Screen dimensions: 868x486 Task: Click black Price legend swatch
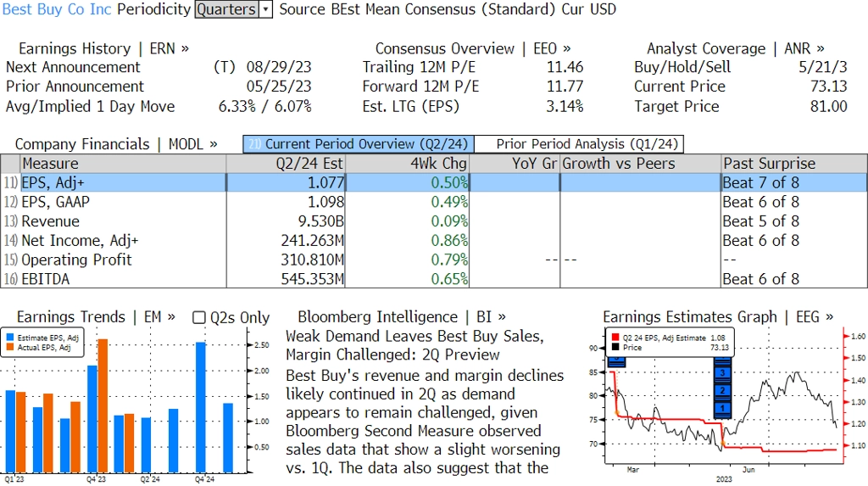tap(615, 348)
